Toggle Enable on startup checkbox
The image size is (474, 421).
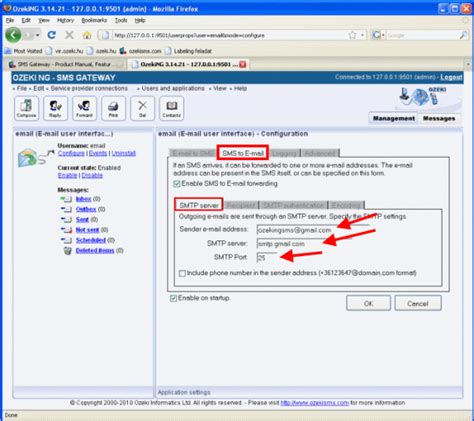173,298
